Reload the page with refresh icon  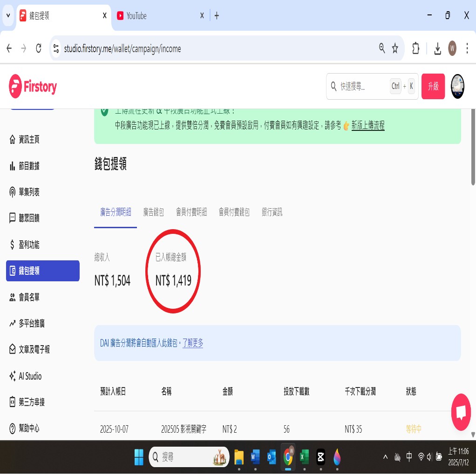coord(39,48)
